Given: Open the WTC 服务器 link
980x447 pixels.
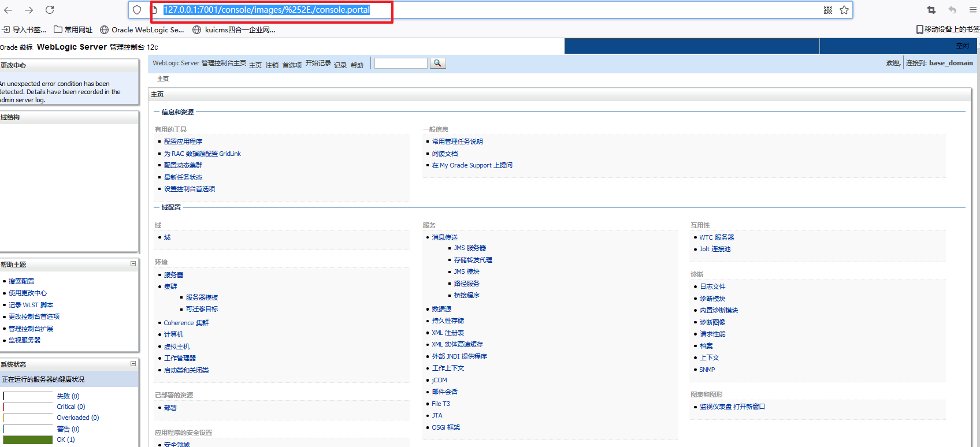Looking at the screenshot, I should (717, 237).
